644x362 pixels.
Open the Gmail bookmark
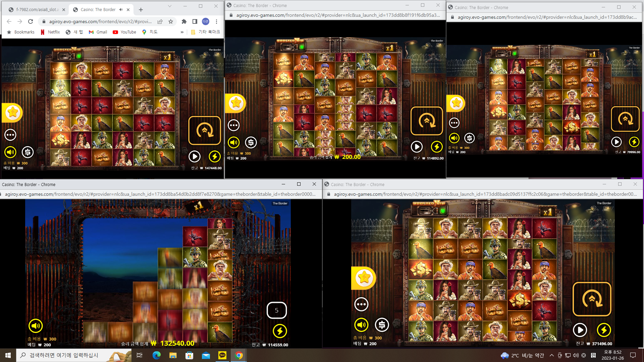[x=98, y=32]
